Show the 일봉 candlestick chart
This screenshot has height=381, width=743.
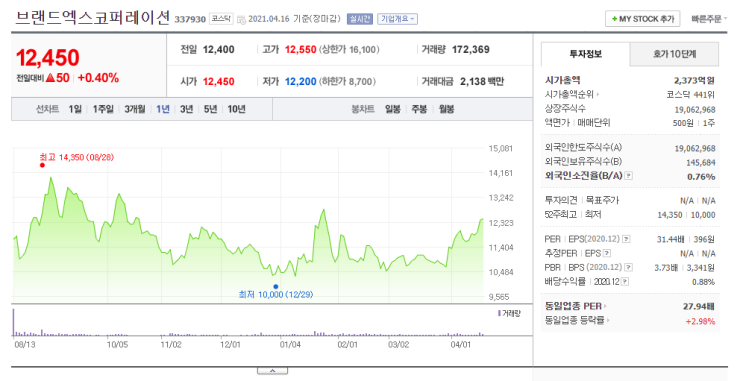coord(392,109)
